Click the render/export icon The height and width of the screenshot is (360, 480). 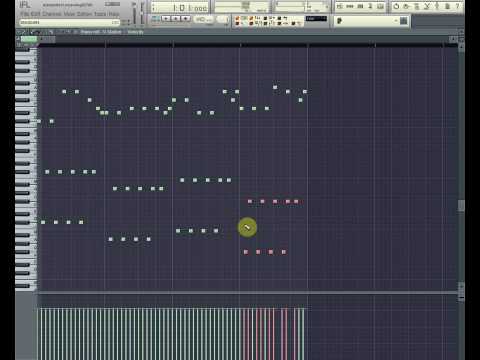(x=417, y=6)
